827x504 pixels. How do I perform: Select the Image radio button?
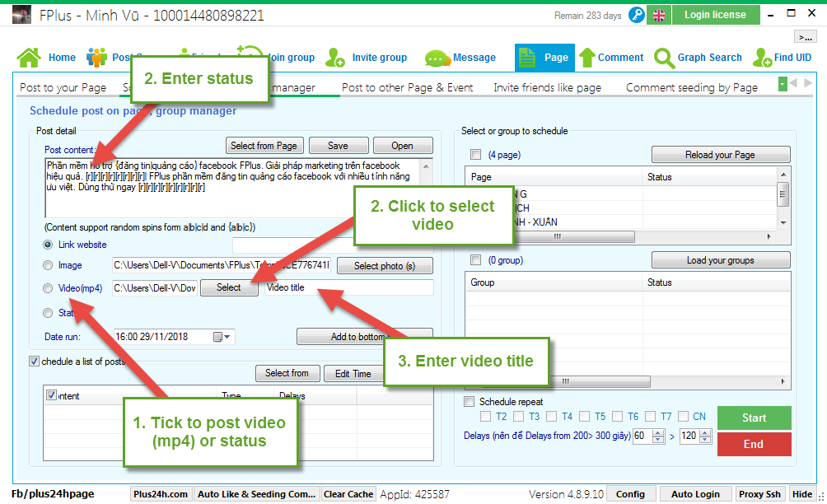(48, 265)
